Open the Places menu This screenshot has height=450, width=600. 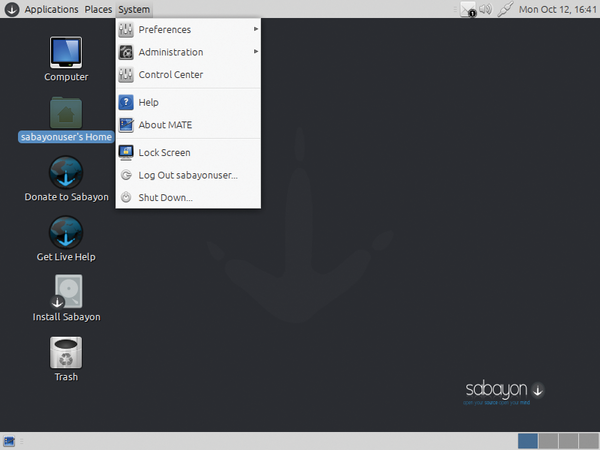click(98, 9)
